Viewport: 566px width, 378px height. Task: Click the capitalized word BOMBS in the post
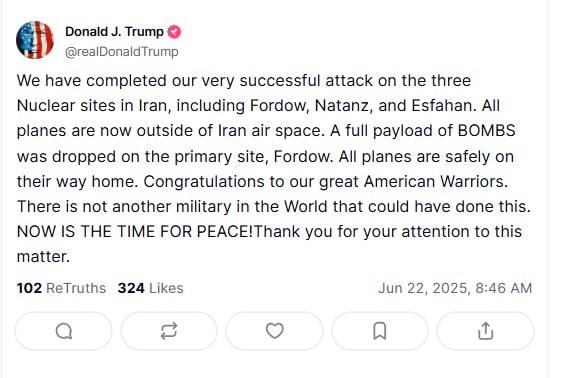pos(487,131)
